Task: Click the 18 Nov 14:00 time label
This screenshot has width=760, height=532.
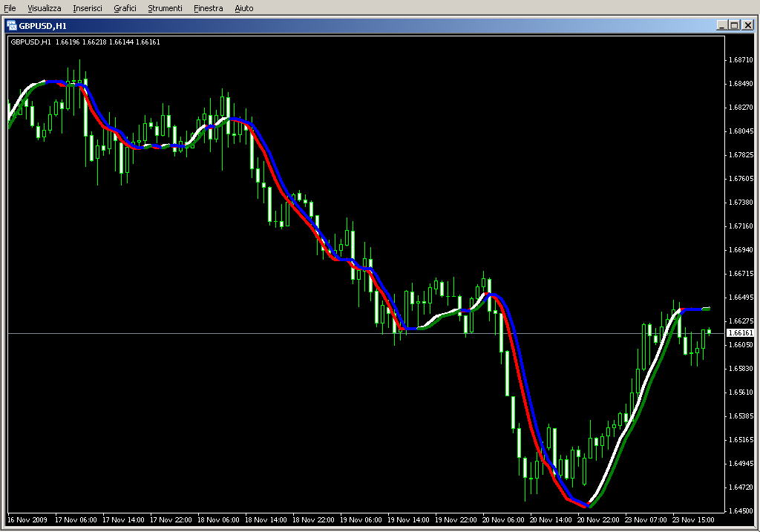Action: [x=266, y=520]
